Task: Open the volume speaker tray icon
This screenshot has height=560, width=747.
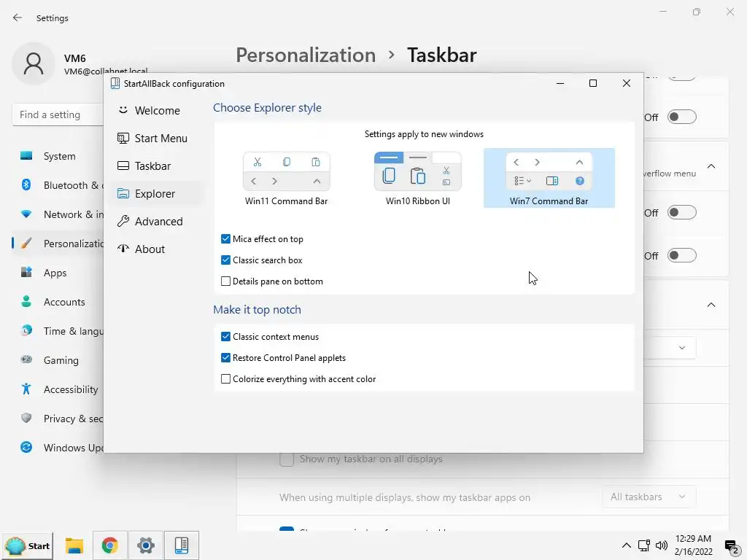Action: pos(661,545)
